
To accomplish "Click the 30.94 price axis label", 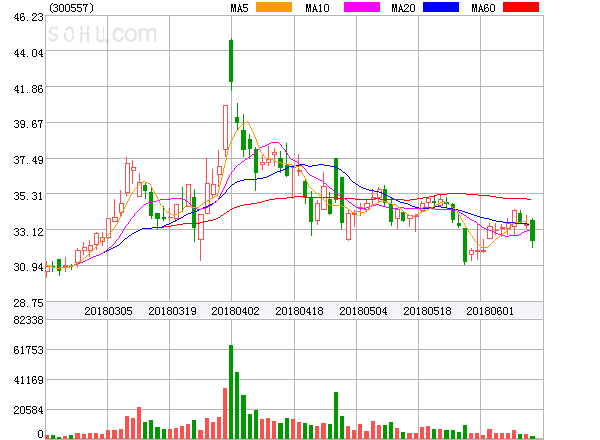I will (29, 267).
